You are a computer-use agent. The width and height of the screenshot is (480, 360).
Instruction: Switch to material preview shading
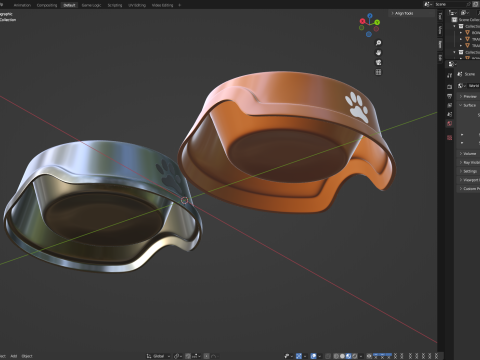[348, 356]
